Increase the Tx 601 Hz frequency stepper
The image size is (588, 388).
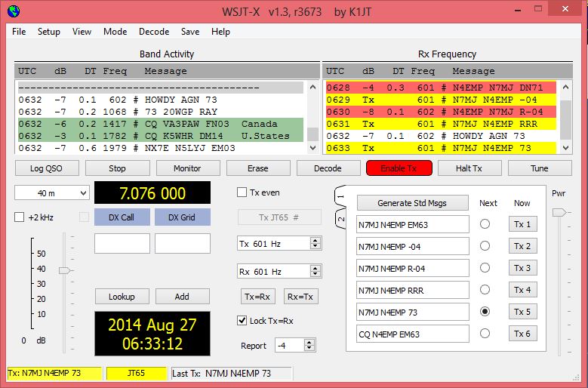tap(316, 240)
